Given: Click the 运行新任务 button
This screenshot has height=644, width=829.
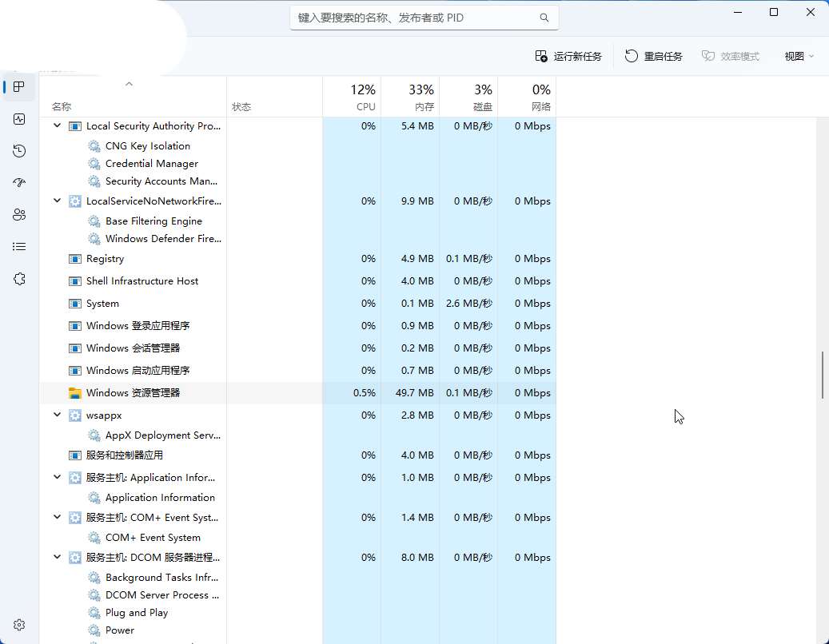Looking at the screenshot, I should pyautogui.click(x=568, y=56).
